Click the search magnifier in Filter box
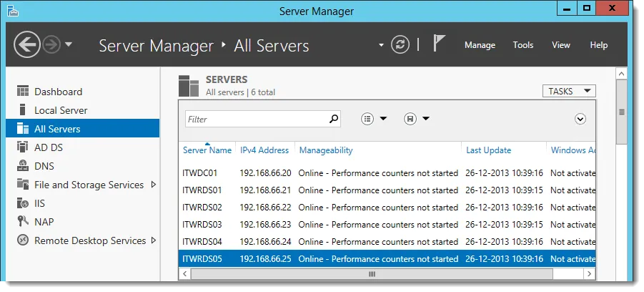 tap(334, 119)
